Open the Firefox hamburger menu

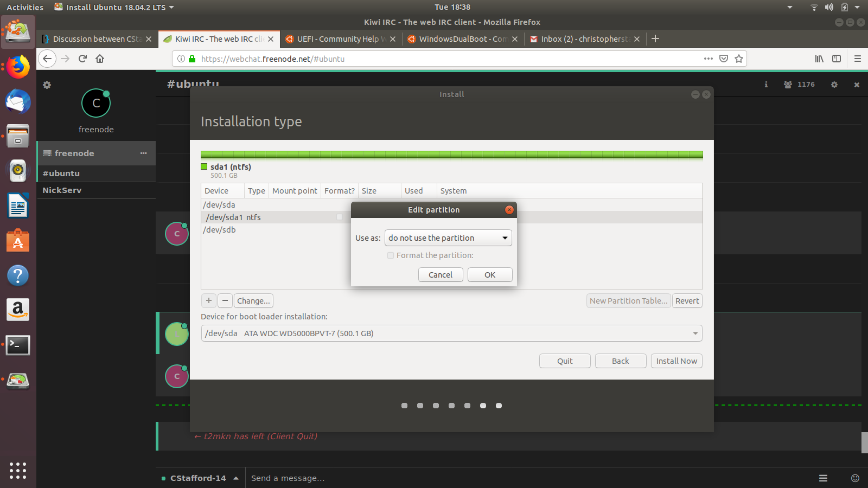tap(858, 59)
